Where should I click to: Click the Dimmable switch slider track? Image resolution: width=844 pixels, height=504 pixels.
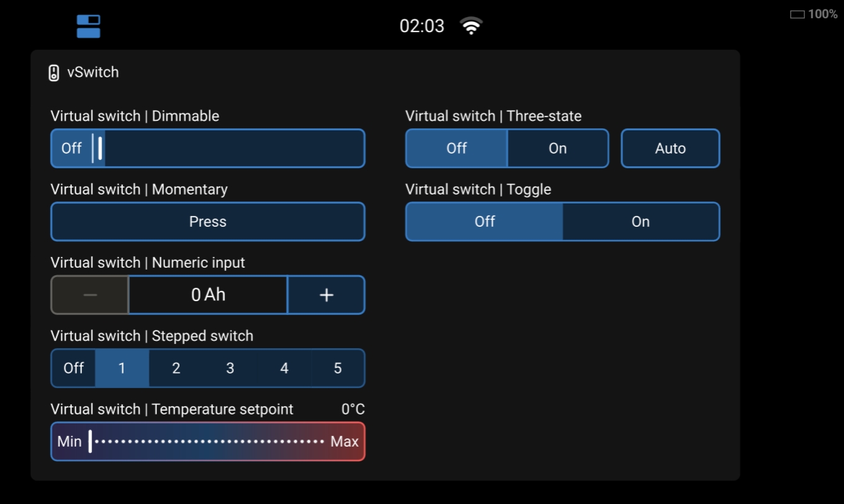coord(233,149)
